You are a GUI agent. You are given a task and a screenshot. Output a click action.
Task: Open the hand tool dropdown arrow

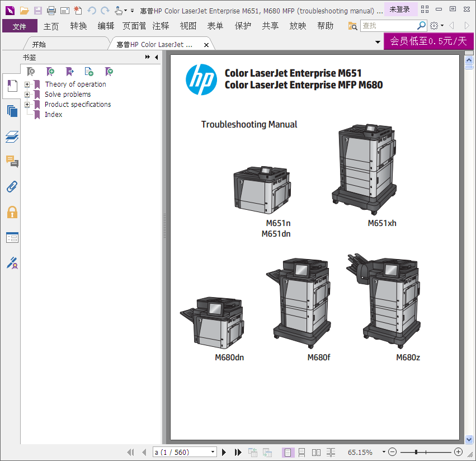coord(126,11)
